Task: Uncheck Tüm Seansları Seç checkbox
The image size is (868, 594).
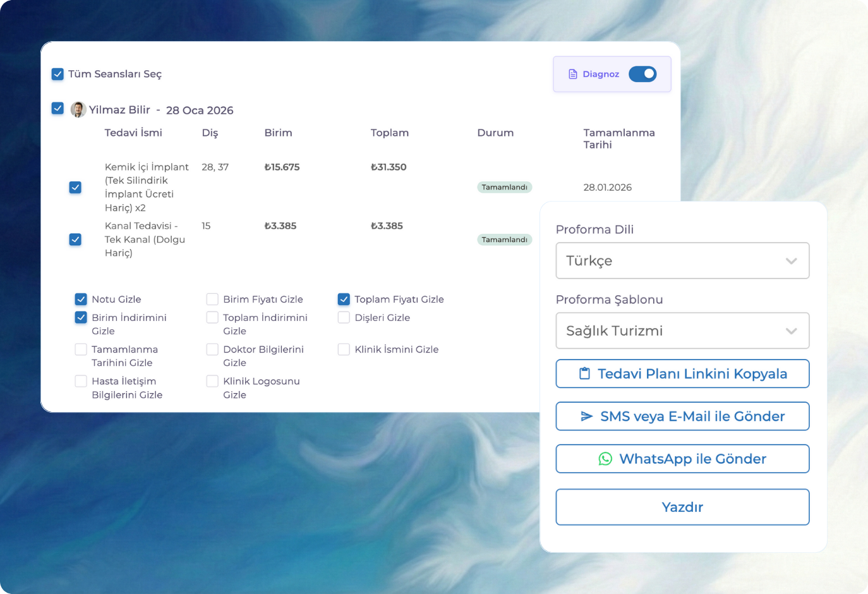Action: pyautogui.click(x=57, y=74)
